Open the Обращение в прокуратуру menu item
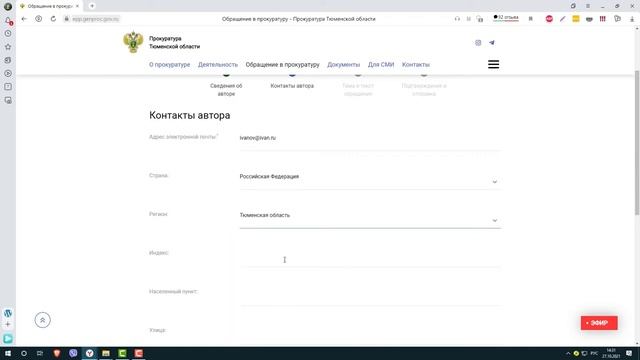The width and height of the screenshot is (640, 360). tap(282, 64)
